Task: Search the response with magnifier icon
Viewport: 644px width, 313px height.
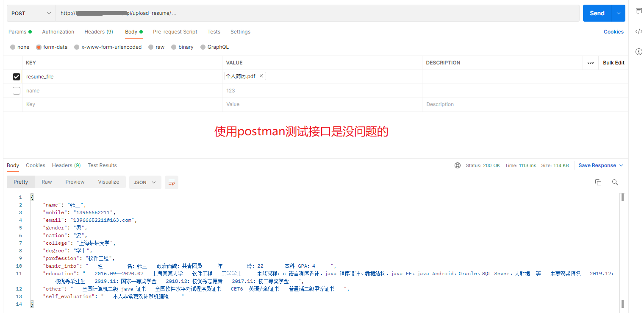Action: pyautogui.click(x=615, y=182)
